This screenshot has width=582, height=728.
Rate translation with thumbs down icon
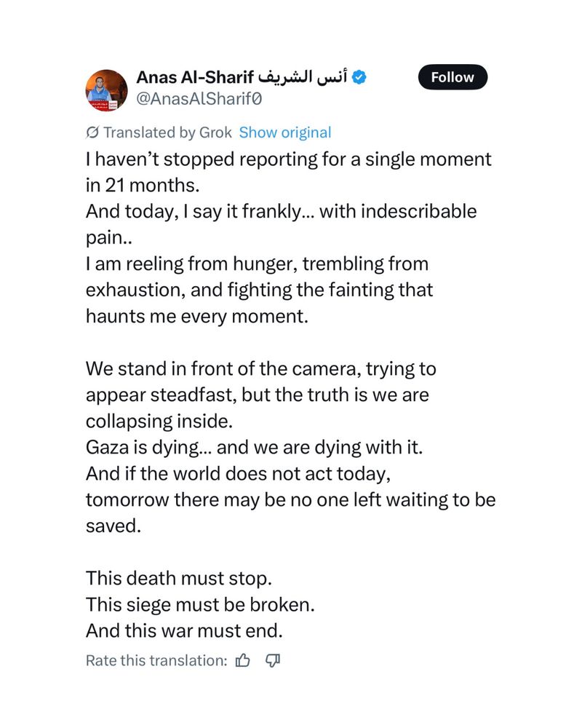tap(272, 660)
